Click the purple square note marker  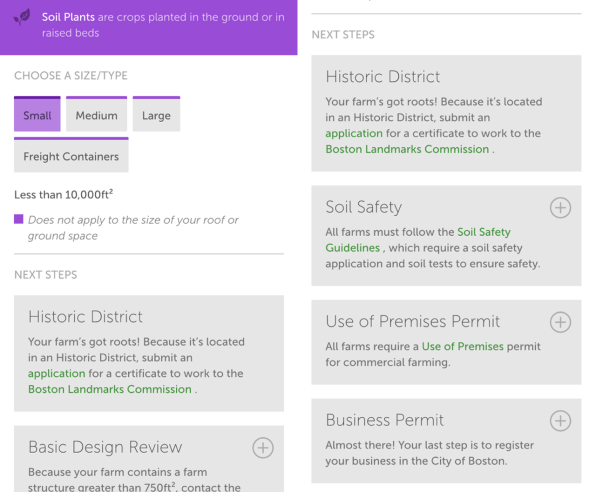pos(19,219)
